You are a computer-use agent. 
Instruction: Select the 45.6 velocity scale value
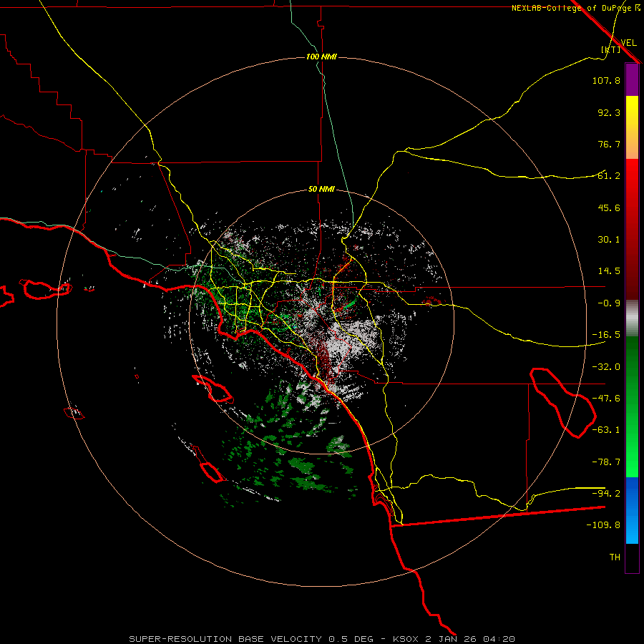[609, 208]
